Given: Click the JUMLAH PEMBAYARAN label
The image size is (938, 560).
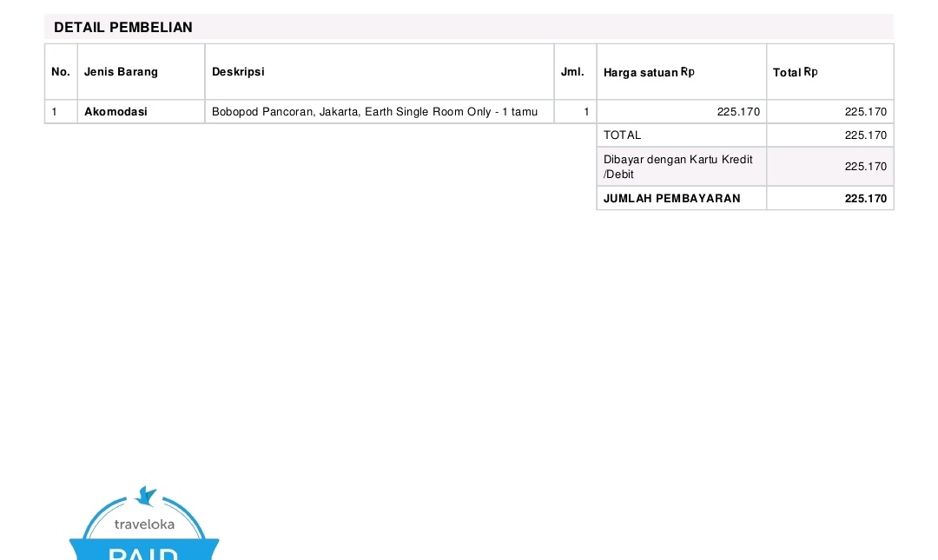Looking at the screenshot, I should 682,199.
